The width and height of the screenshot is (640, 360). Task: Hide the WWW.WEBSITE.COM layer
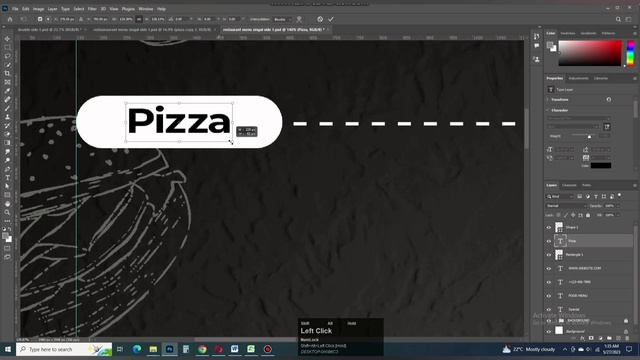click(x=549, y=269)
